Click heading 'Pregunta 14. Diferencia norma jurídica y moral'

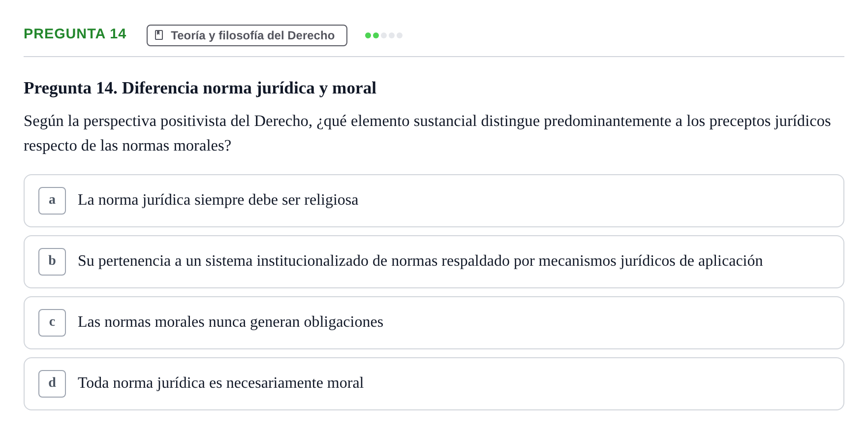200,88
